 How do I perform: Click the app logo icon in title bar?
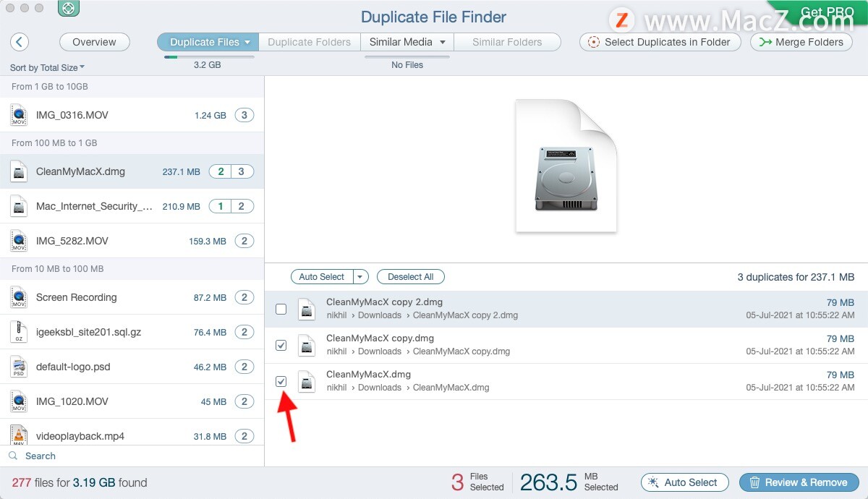point(69,9)
